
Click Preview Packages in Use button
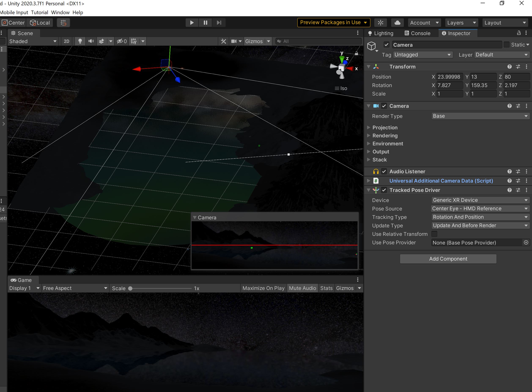(333, 23)
